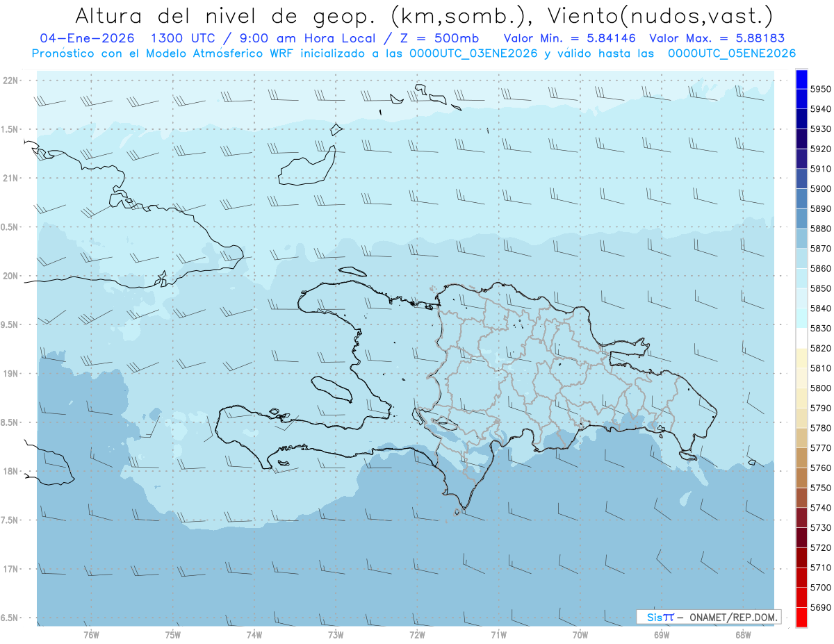Click the latitude label '22N'

click(11, 81)
